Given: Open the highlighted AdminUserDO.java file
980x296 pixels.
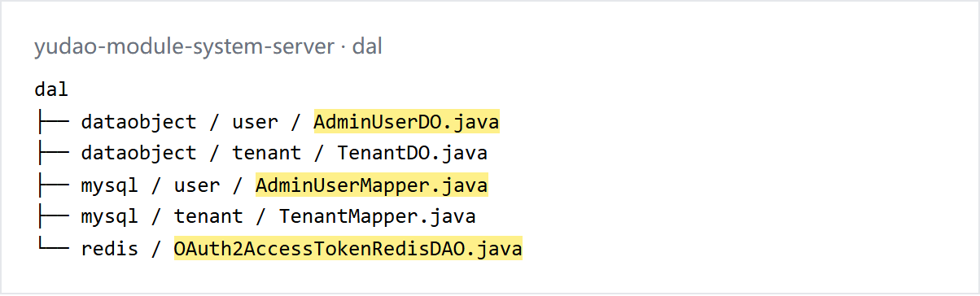Looking at the screenshot, I should click(406, 122).
